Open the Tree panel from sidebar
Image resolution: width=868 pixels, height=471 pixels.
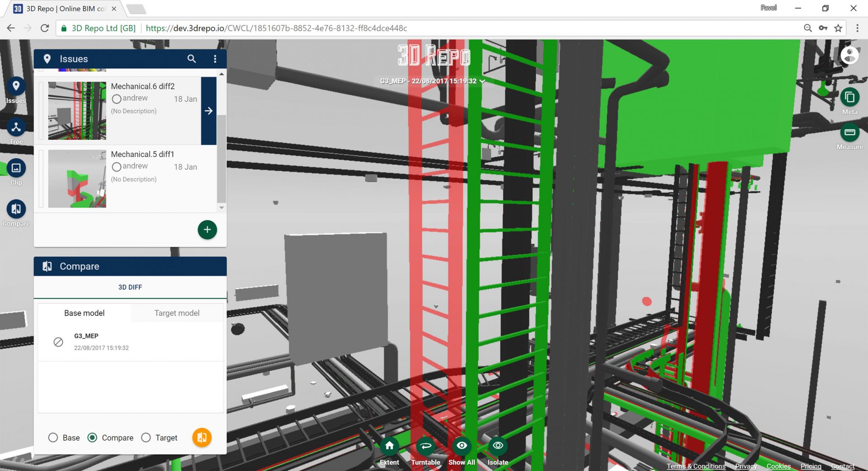pyautogui.click(x=16, y=128)
